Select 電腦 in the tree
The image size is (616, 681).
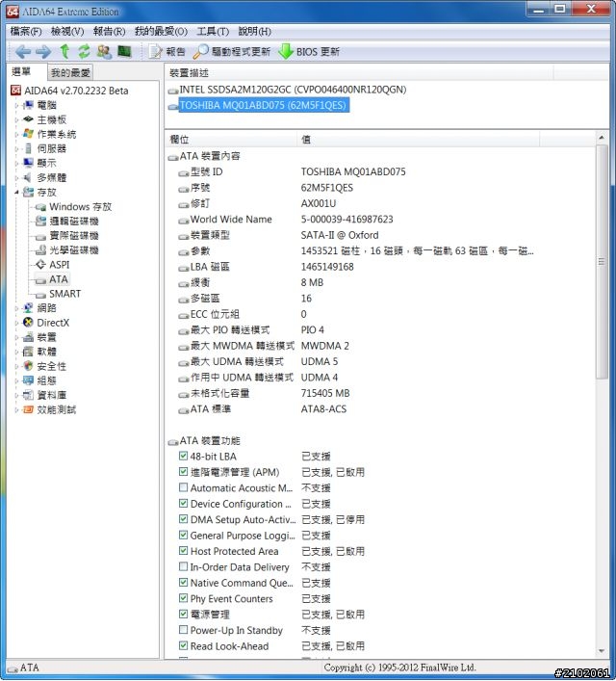pos(39,105)
